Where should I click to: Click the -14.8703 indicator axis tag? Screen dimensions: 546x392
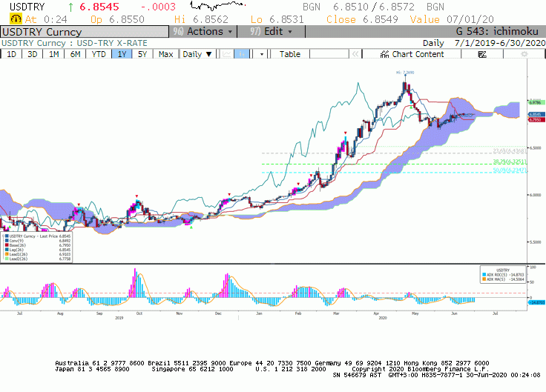pyautogui.click(x=536, y=302)
